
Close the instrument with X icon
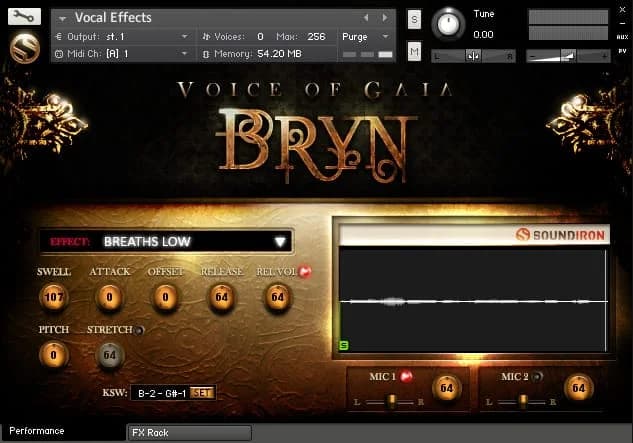622,10
